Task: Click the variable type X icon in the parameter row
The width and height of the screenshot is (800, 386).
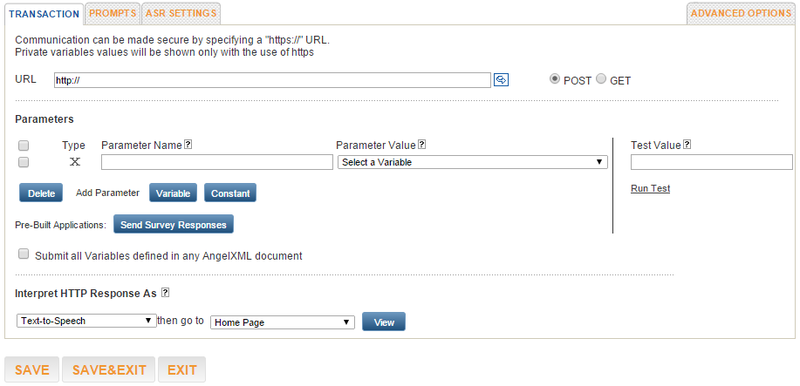Action: [75, 162]
